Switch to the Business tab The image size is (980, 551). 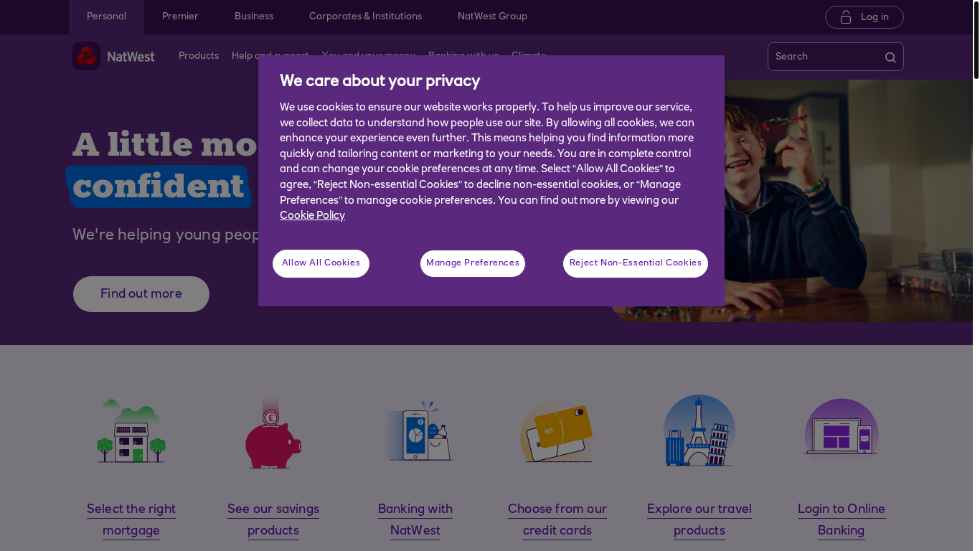[254, 17]
